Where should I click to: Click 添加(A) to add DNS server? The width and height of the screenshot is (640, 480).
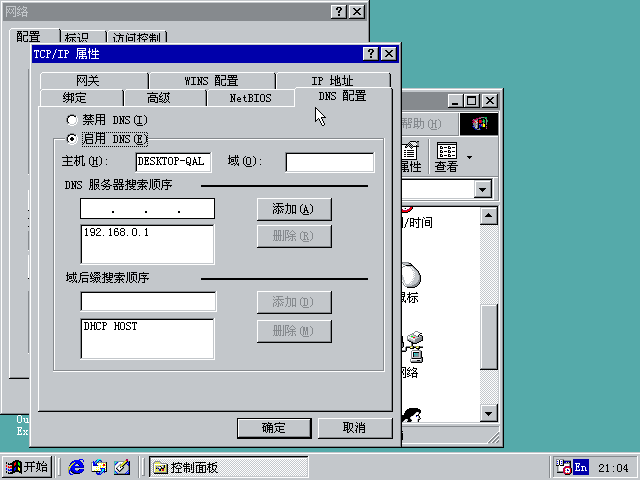click(x=294, y=209)
